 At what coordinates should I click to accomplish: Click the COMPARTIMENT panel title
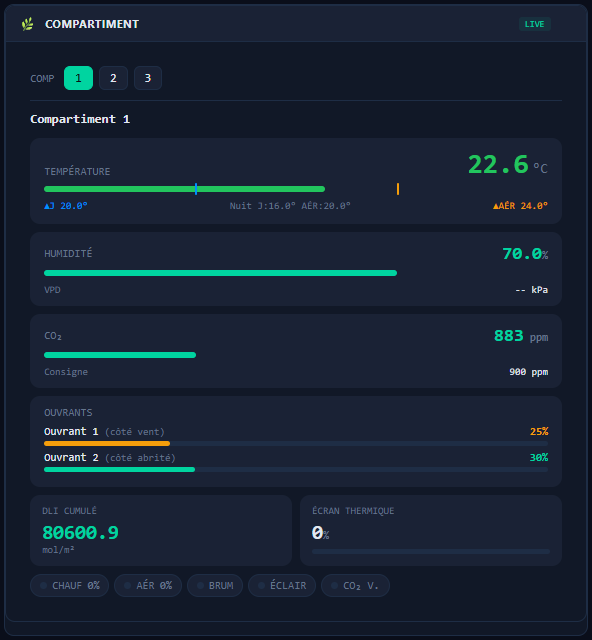[92, 24]
